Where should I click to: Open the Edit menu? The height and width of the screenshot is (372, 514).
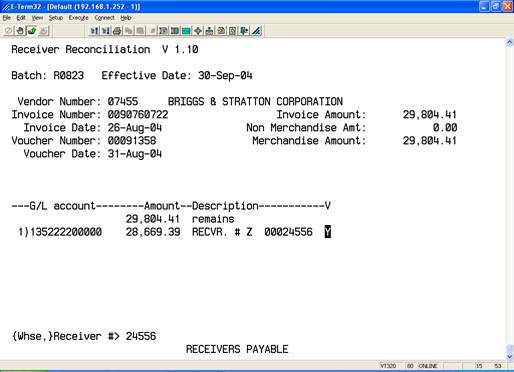(21, 18)
